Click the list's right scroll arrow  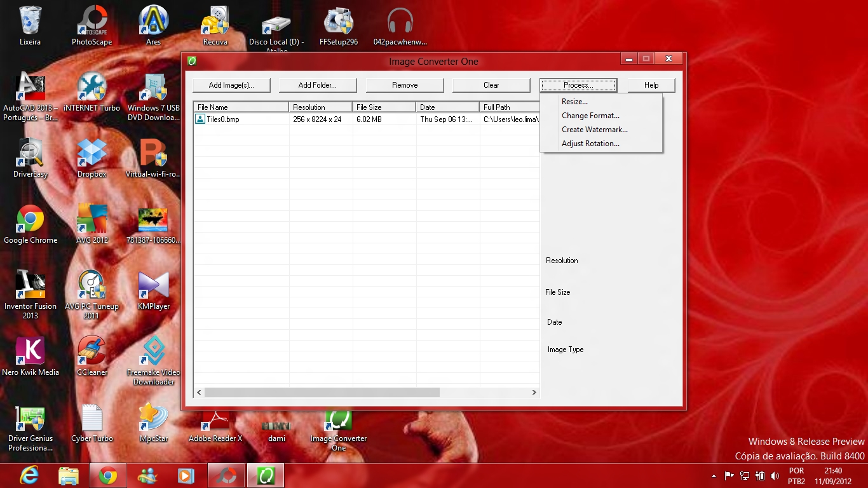(534, 393)
